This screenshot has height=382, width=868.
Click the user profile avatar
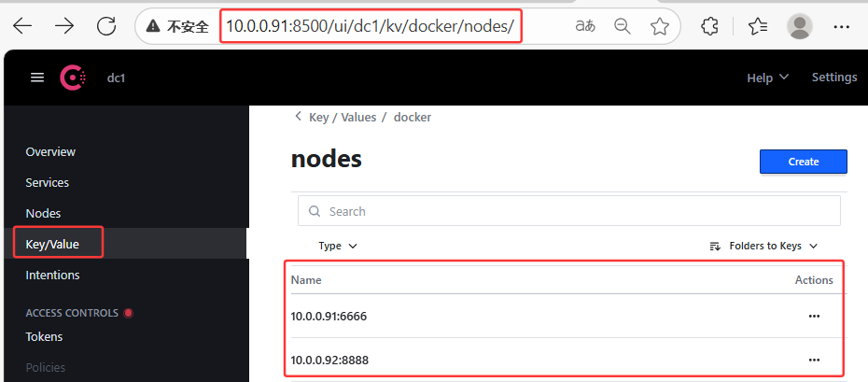799,26
